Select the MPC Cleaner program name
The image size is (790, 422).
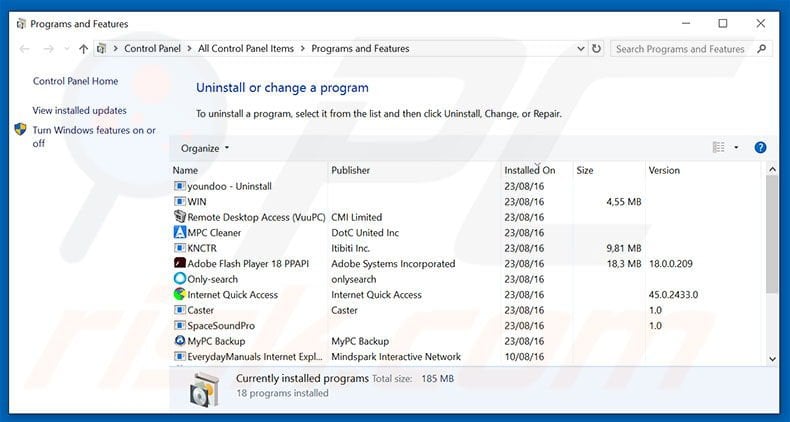214,233
